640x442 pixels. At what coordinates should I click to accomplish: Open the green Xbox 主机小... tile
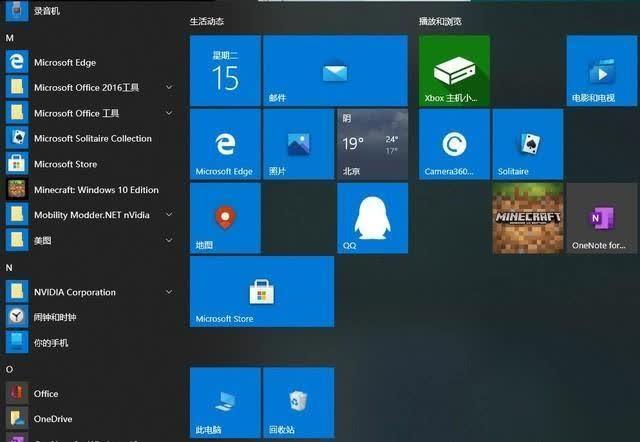tap(454, 71)
